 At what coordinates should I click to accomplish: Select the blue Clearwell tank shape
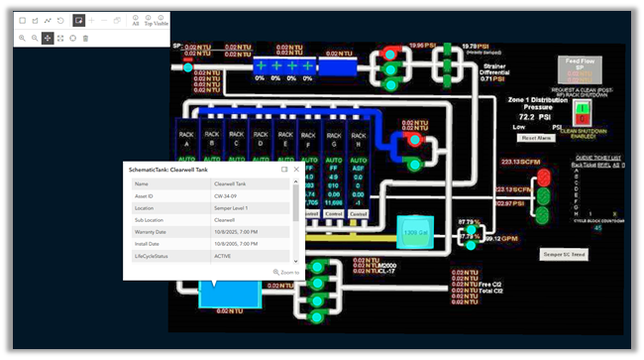[230, 294]
